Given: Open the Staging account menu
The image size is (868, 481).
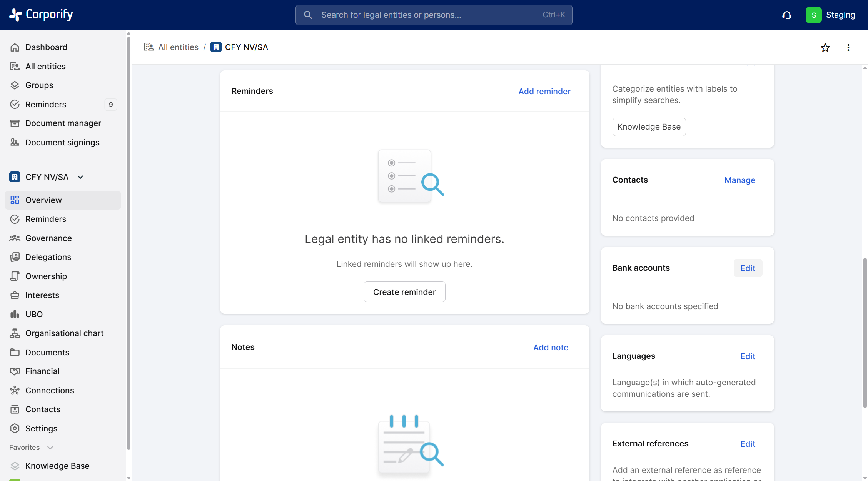Looking at the screenshot, I should point(840,15).
